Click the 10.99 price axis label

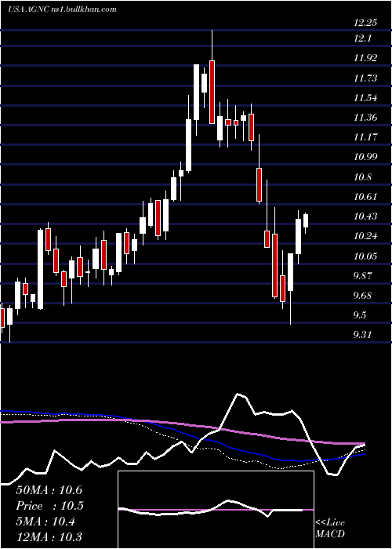[365, 157]
